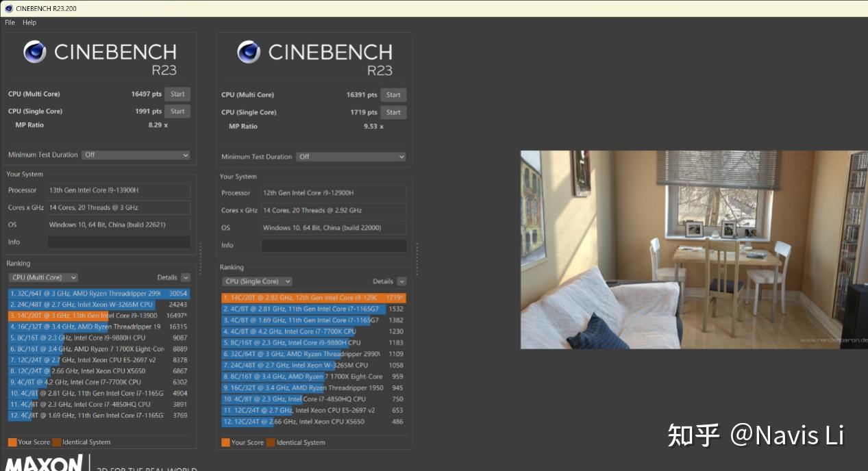The image size is (868, 471).
Task: Click the 14 Cores, 20 Threads @ 3 GHz field
Action: [x=119, y=207]
